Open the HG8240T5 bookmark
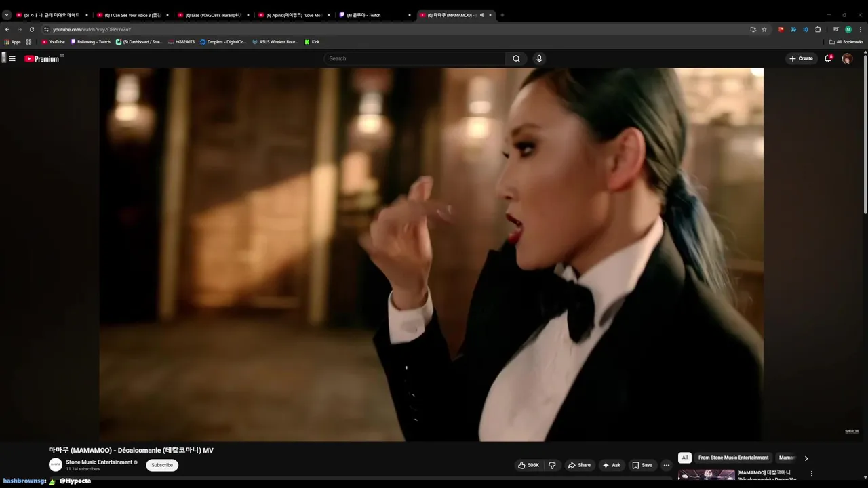 point(181,42)
